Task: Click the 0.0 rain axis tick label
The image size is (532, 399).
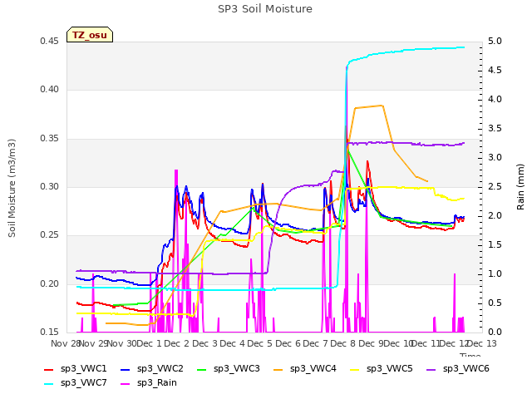Action: tap(495, 332)
